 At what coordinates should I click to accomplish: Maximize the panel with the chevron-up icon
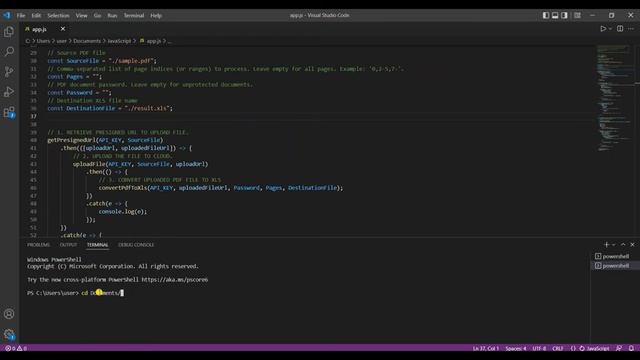coord(623,244)
